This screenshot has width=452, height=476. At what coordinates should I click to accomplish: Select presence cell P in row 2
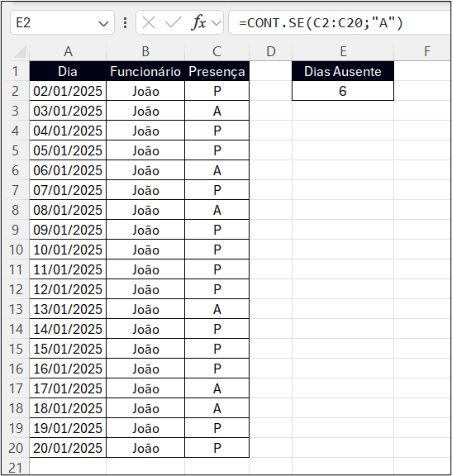(x=216, y=91)
